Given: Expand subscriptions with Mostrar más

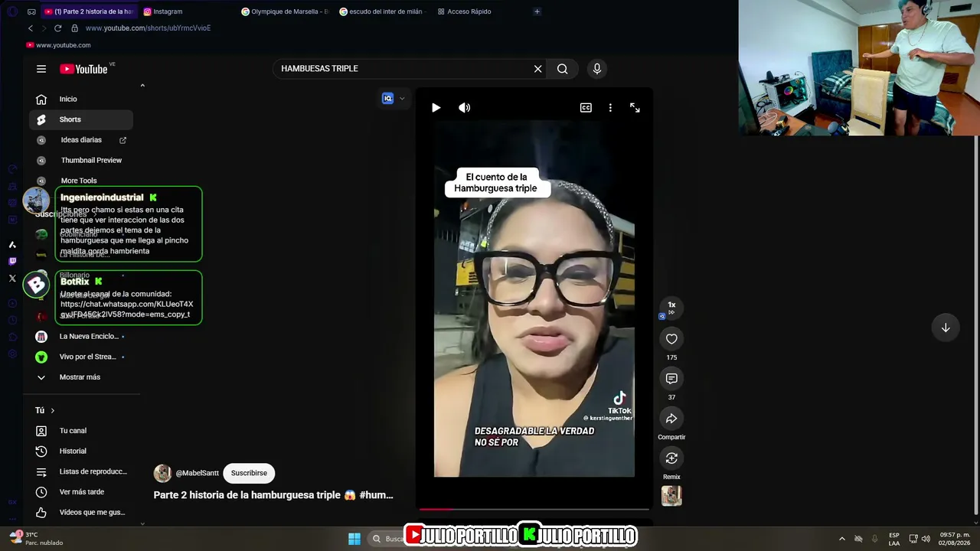Looking at the screenshot, I should (81, 377).
